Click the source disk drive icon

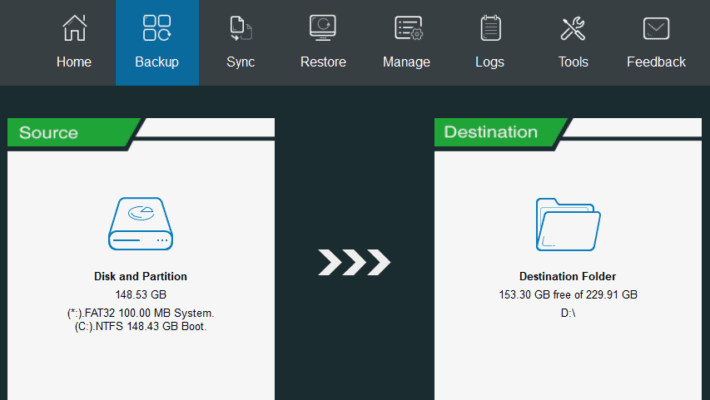pos(140,224)
